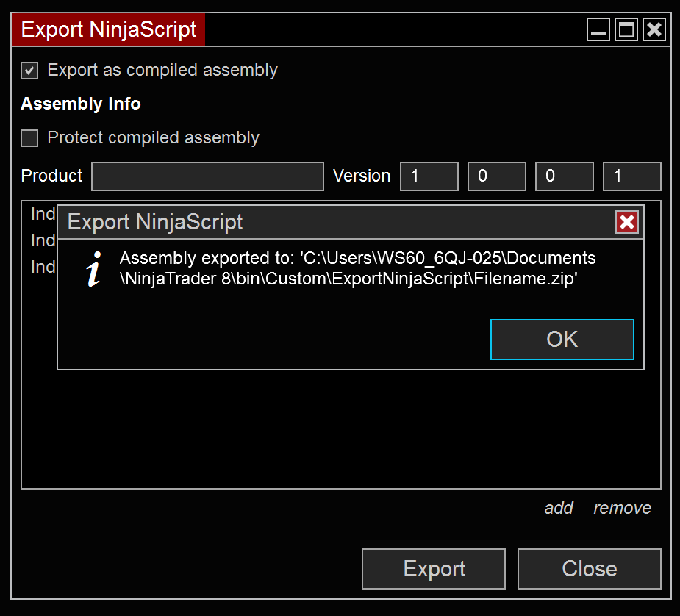Click the exported file path message text
This screenshot has width=680, height=616.
[357, 268]
